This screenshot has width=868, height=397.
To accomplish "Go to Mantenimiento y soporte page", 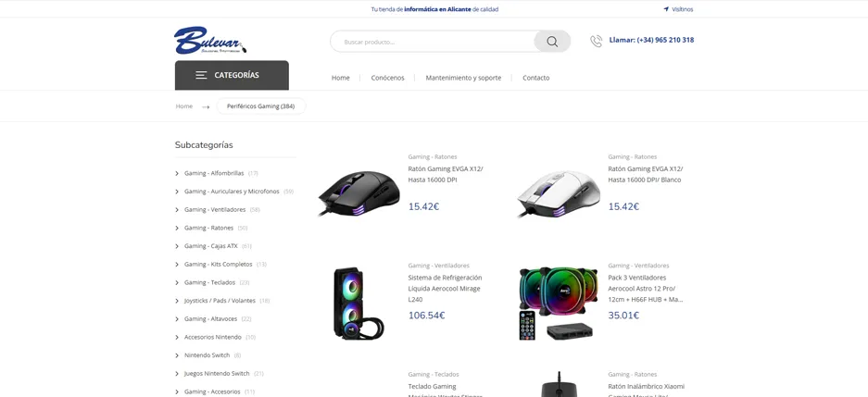I will click(463, 78).
